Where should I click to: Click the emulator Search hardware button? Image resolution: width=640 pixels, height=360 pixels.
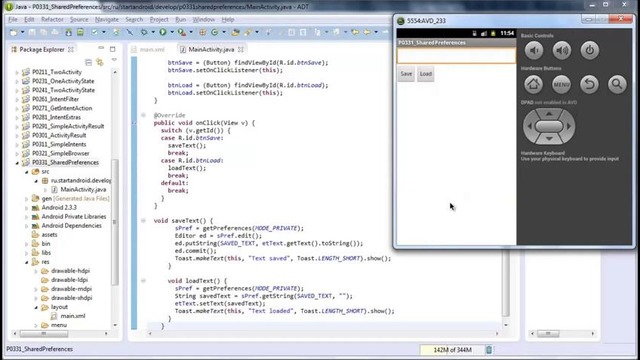pos(617,84)
